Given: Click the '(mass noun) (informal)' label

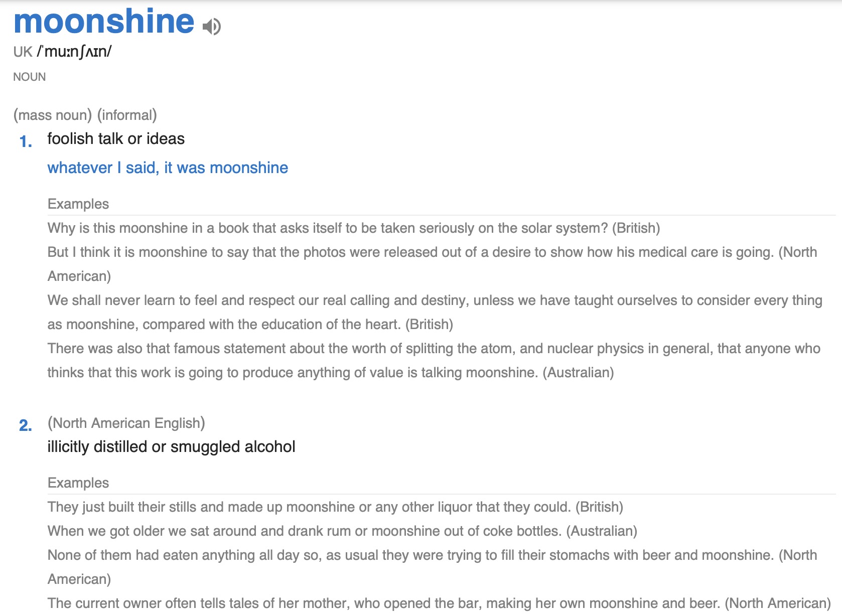Looking at the screenshot, I should [x=85, y=115].
